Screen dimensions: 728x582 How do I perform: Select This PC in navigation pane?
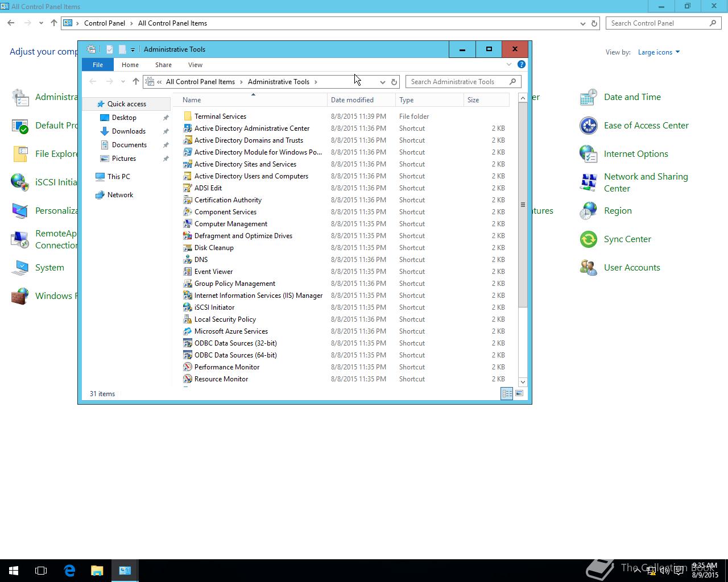119,177
